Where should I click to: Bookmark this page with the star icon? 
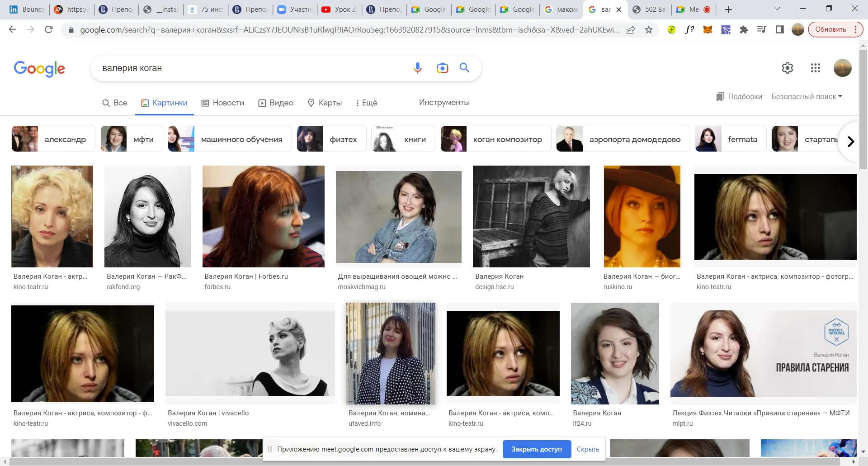tap(649, 30)
